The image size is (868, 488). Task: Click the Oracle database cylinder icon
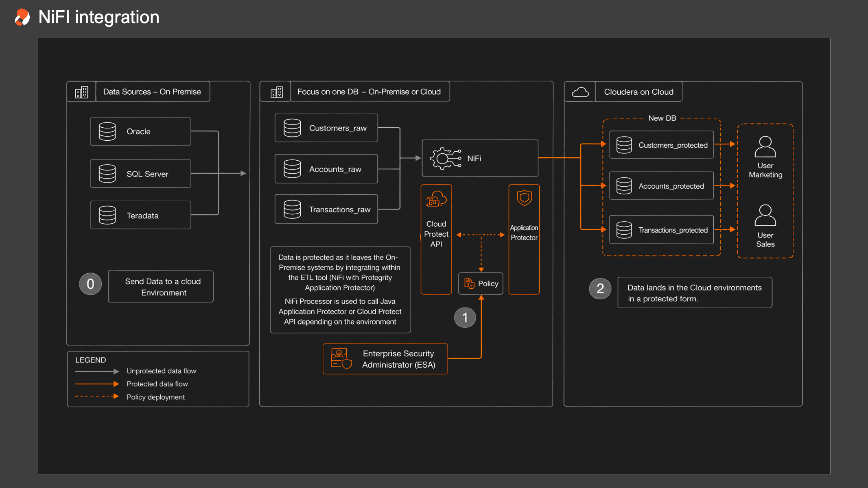(107, 131)
